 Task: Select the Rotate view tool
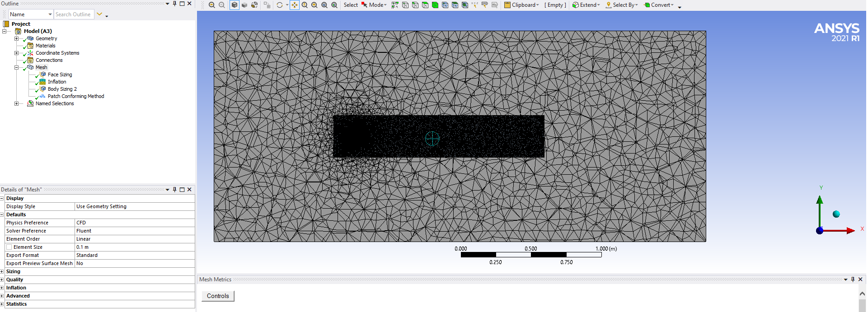(280, 5)
